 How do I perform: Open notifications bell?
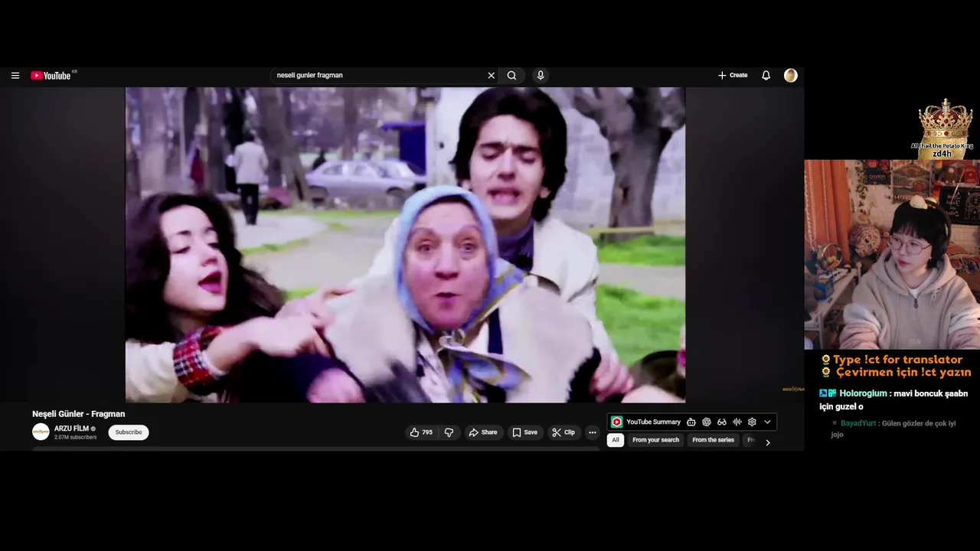[x=766, y=76]
